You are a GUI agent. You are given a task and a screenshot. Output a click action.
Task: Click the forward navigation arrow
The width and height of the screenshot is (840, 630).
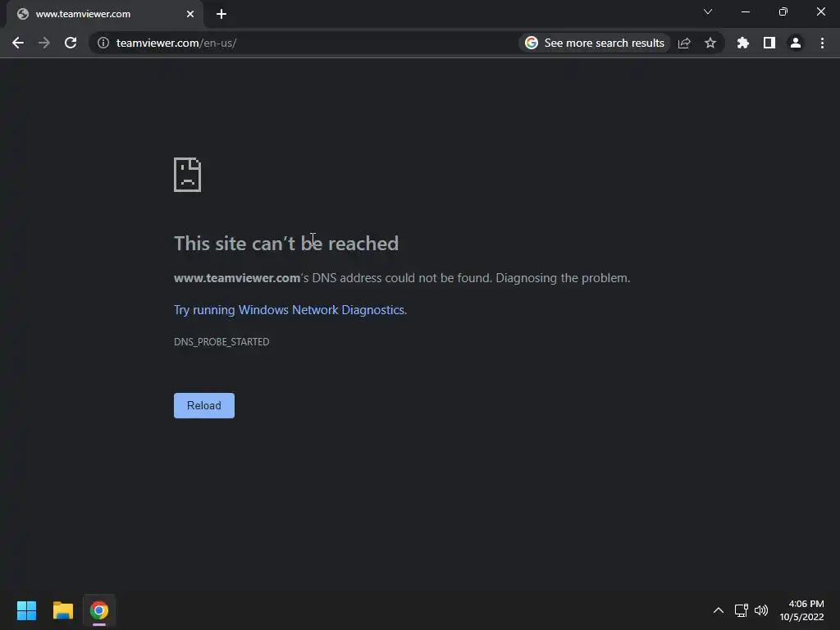pyautogui.click(x=44, y=43)
